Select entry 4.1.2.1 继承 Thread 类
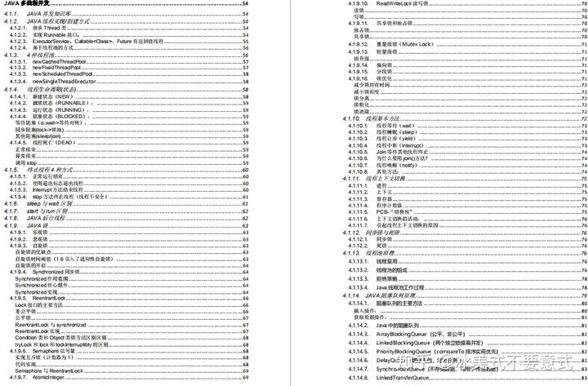The width and height of the screenshot is (588, 386). tap(129, 28)
